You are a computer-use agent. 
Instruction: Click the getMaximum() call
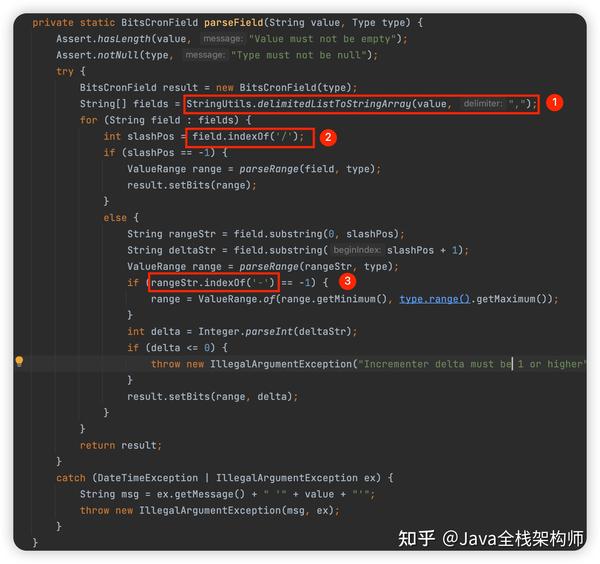[512, 299]
